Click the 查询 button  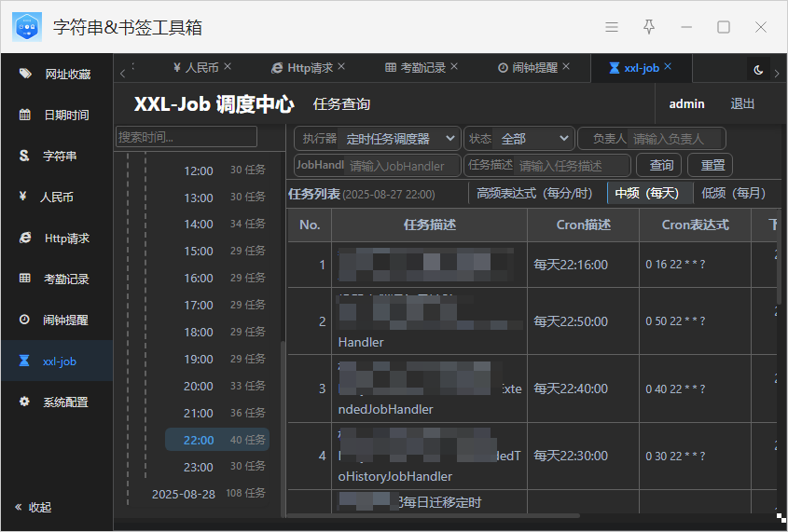[658, 165]
